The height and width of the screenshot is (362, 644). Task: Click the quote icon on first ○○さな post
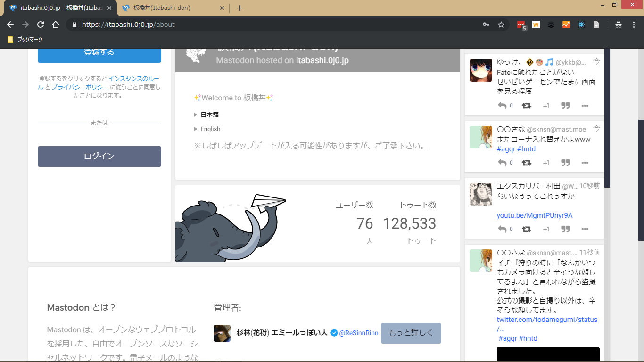566,163
